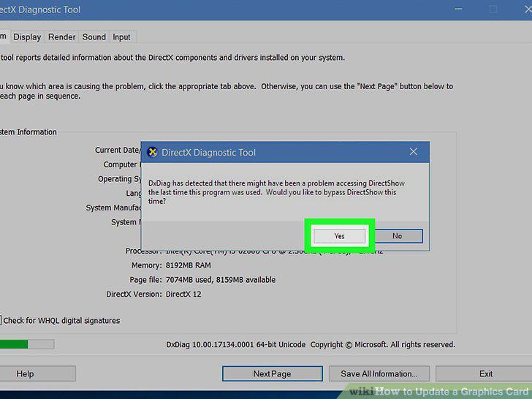Click the green loading progress bar
The image size is (532, 399).
pos(26,344)
